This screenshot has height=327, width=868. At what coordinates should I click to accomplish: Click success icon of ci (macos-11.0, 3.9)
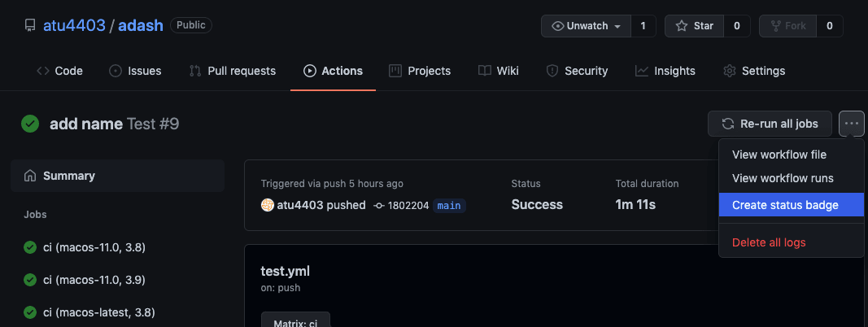30,280
